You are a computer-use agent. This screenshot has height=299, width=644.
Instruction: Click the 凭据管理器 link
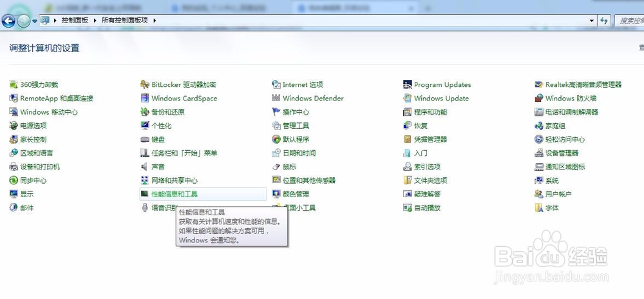430,139
